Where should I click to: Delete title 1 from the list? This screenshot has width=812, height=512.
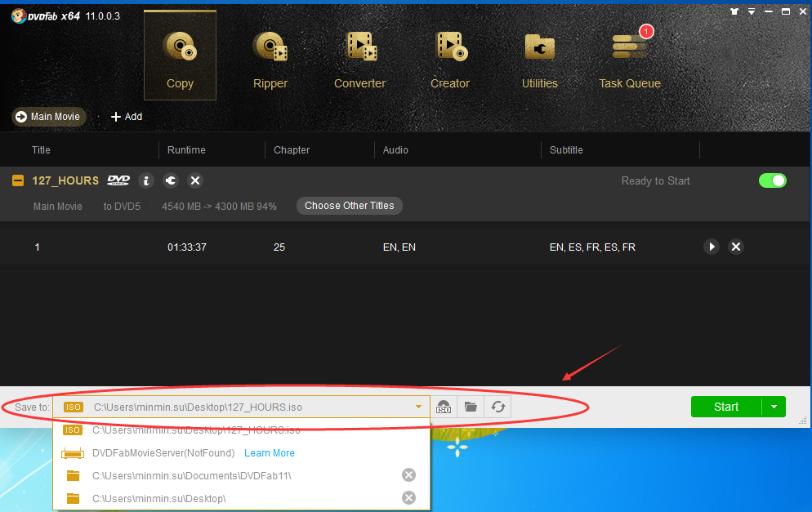pos(736,247)
